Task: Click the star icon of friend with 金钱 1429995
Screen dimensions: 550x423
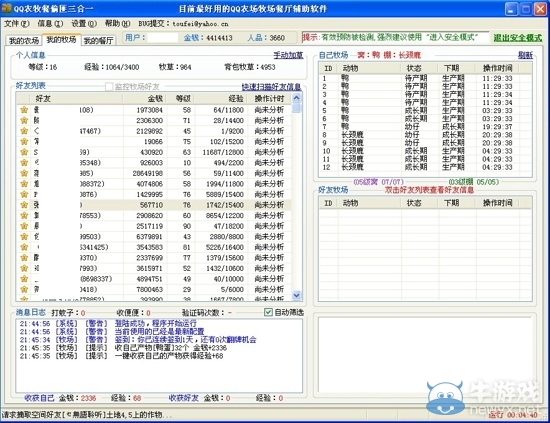Action: (24, 194)
